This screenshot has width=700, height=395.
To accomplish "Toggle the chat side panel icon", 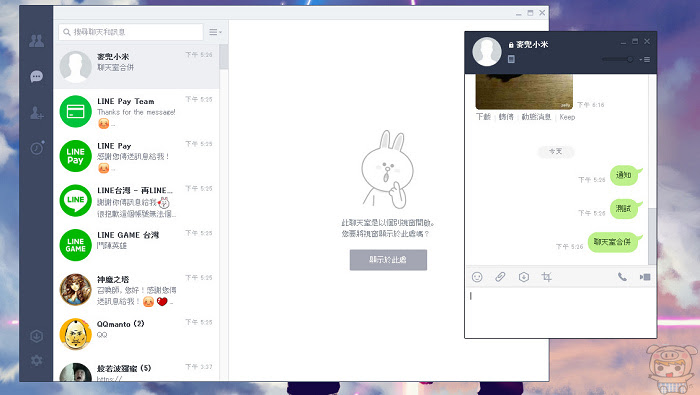I will [645, 277].
